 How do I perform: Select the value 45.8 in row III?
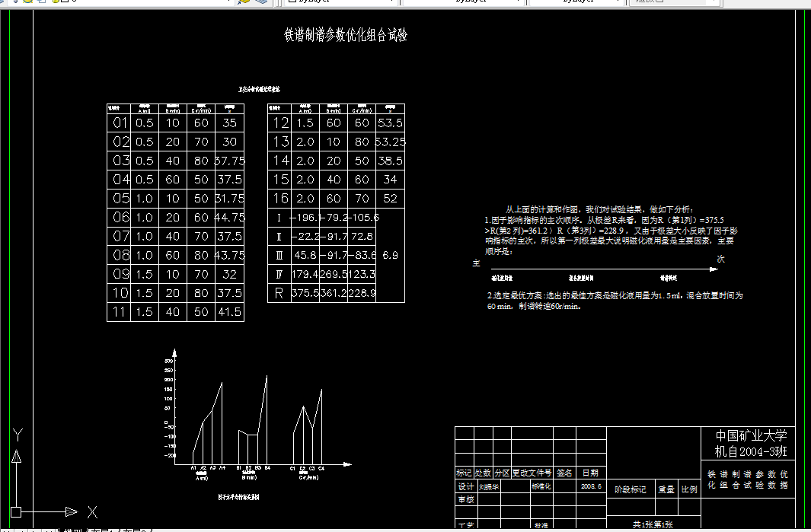[305, 256]
